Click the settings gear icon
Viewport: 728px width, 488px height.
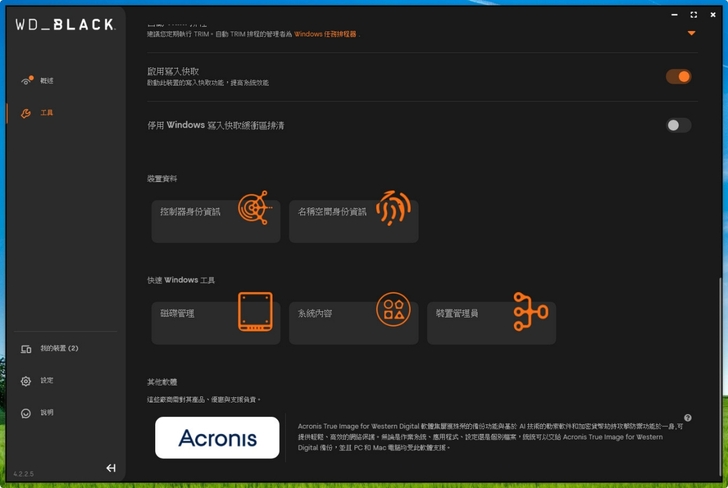click(26, 381)
